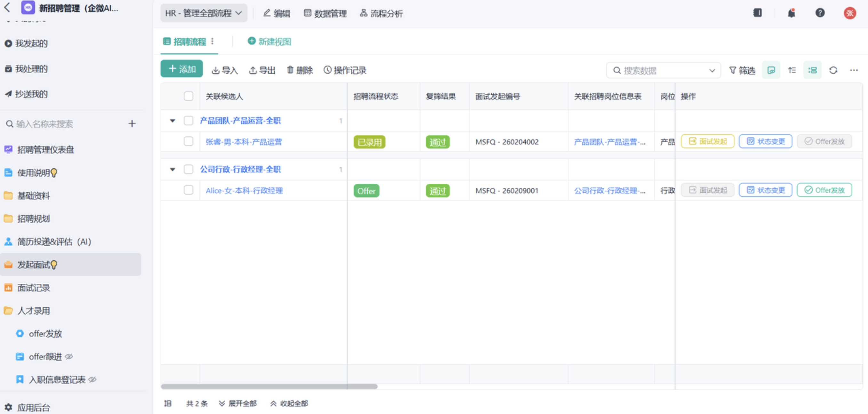The image size is (868, 414).
Task: Open the search field dropdown arrow
Action: coord(712,70)
